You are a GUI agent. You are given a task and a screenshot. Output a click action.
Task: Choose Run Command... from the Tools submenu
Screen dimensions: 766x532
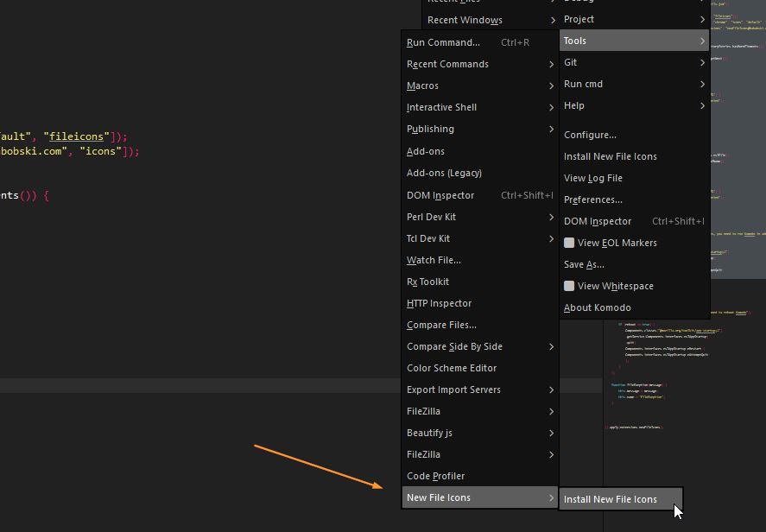(480, 42)
